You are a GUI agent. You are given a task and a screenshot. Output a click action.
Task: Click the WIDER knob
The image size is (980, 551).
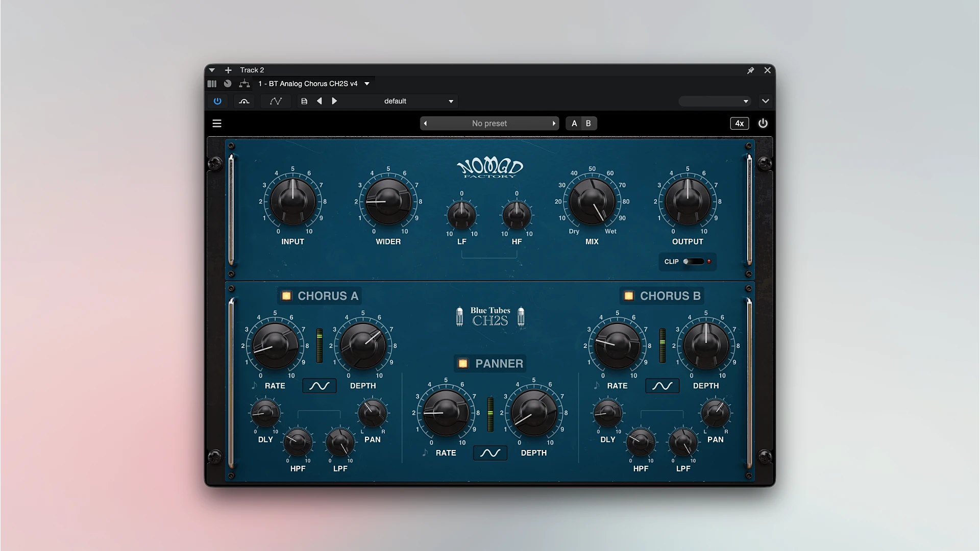(388, 202)
